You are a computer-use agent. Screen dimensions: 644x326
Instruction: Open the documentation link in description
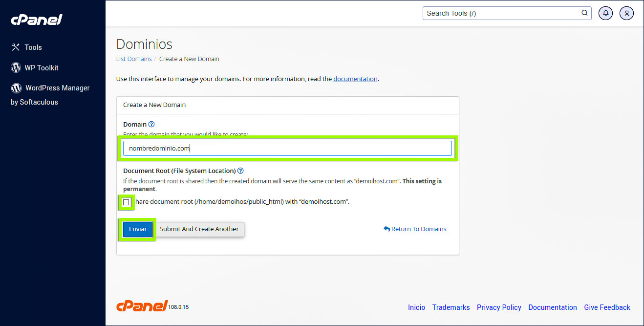point(355,79)
